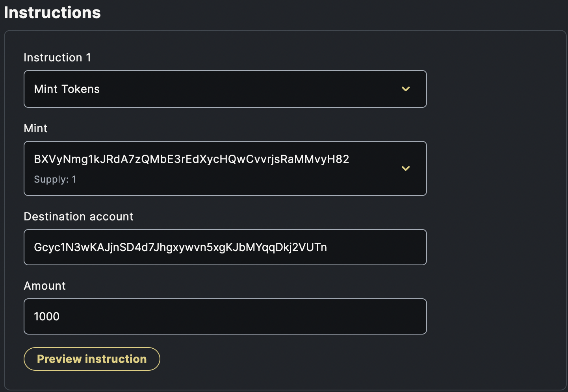Screen dimensions: 568x392
Task: Focus the Destination account input field
Action: coord(225,247)
